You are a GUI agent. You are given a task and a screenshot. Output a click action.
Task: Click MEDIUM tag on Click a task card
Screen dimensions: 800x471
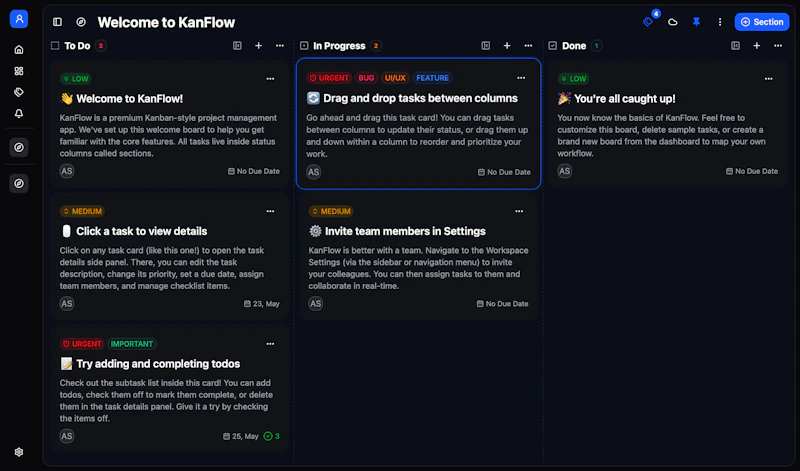(82, 211)
